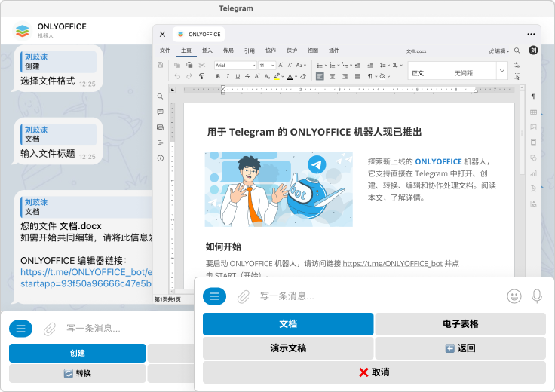
Task: Click the Copy style paintbrush icon
Action: (202, 76)
